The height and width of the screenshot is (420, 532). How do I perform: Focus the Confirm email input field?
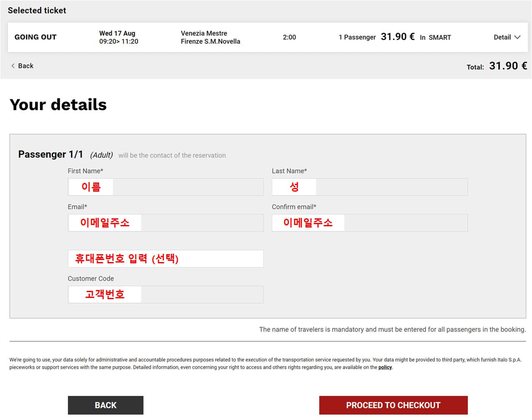tap(370, 223)
